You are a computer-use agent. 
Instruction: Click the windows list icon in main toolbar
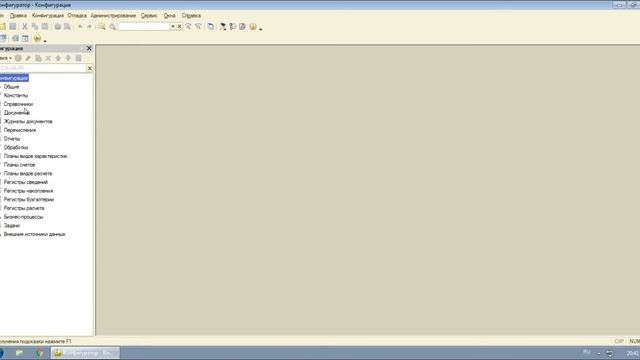coord(210,27)
